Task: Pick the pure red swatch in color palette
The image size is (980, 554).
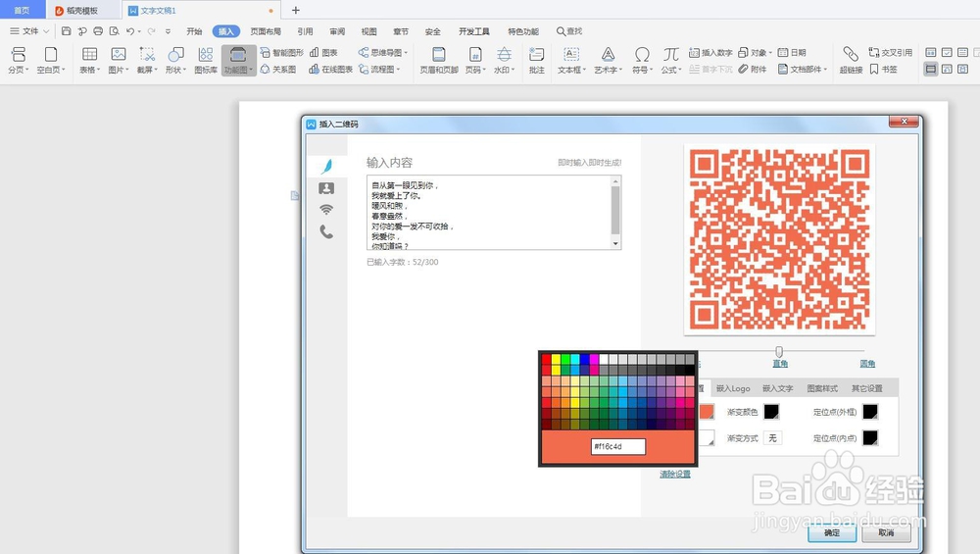Action: 546,359
